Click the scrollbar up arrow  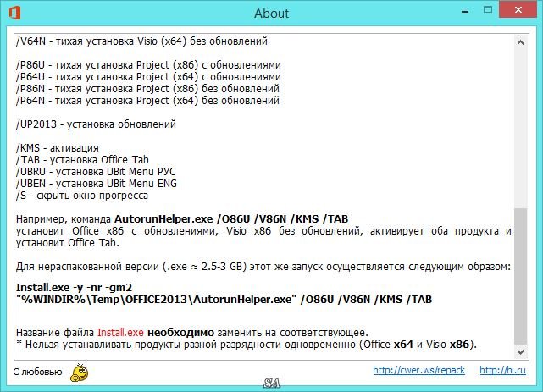(520, 42)
